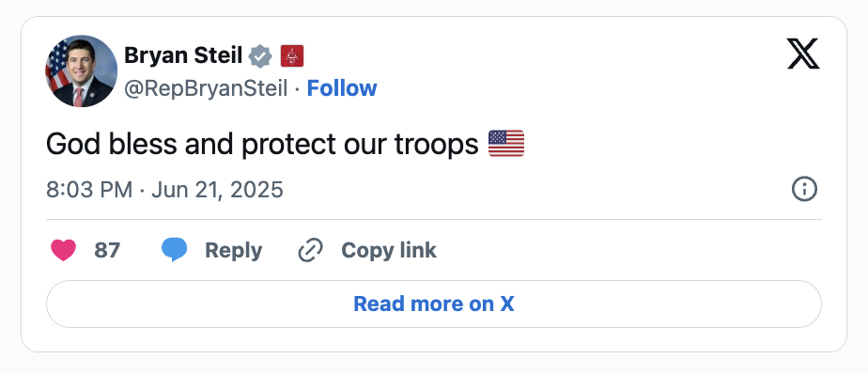Open the circled info icon beside the timestamp
The width and height of the screenshot is (868, 374).
click(x=804, y=190)
